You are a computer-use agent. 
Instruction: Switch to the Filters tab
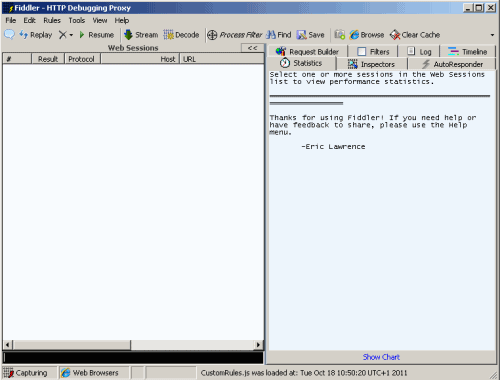tap(373, 52)
